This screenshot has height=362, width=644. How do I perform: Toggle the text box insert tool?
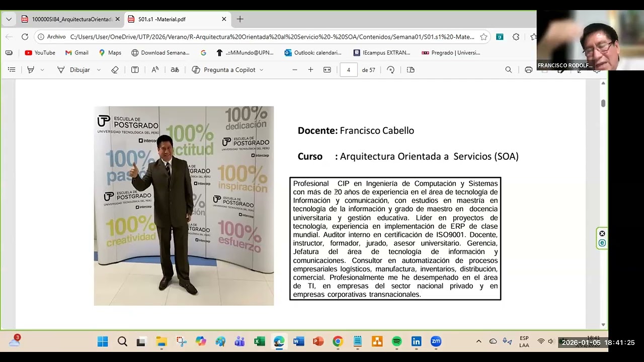tap(135, 70)
